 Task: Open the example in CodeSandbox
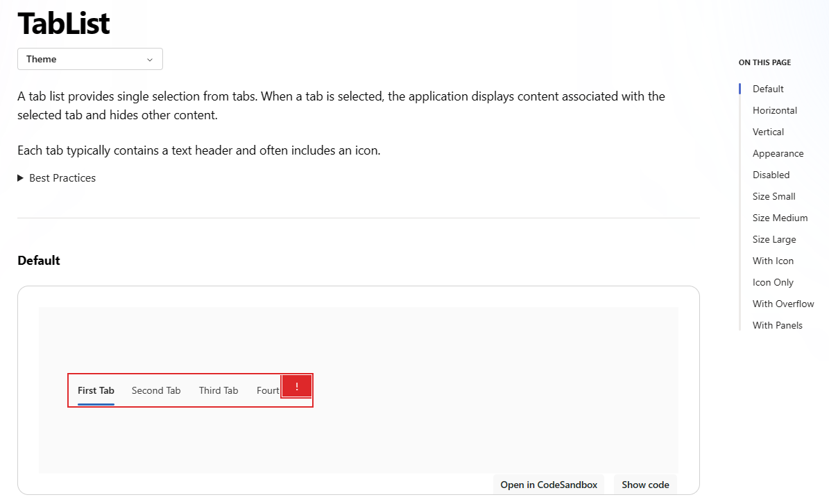[548, 485]
